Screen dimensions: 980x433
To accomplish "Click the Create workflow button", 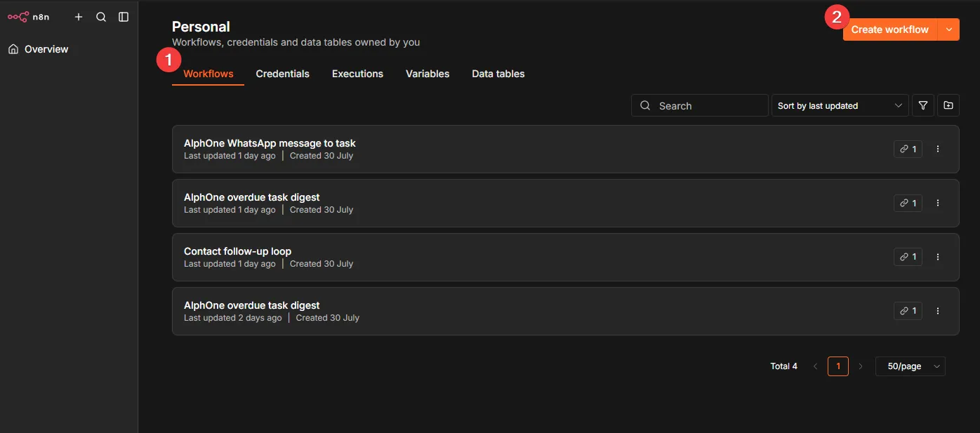I will (890, 29).
